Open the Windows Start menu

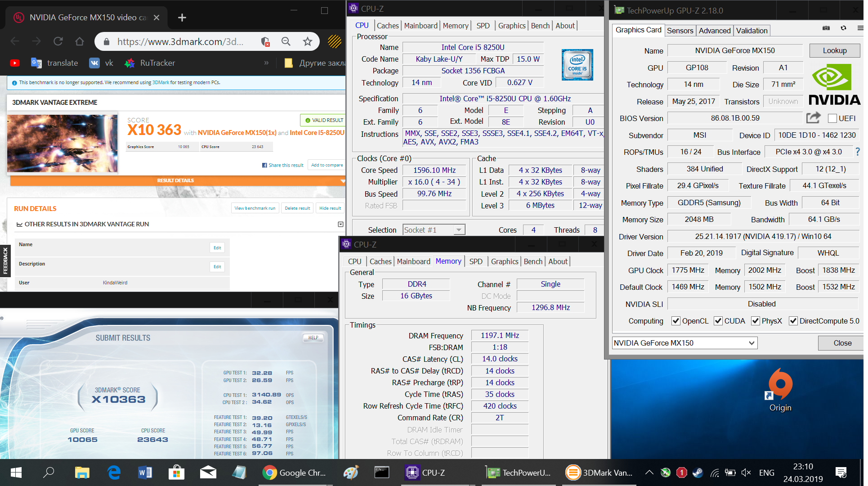click(16, 472)
